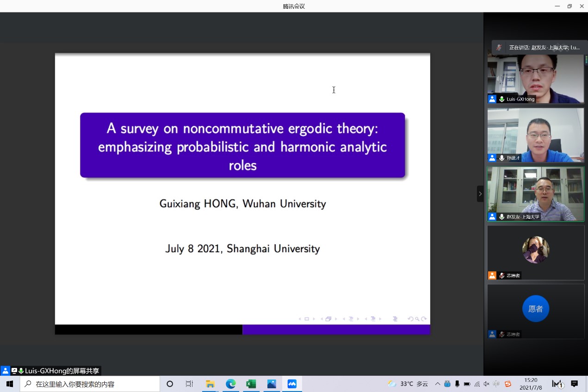Toggle the Chinese input mode indicator
This screenshot has width=588, height=392.
[x=496, y=384]
